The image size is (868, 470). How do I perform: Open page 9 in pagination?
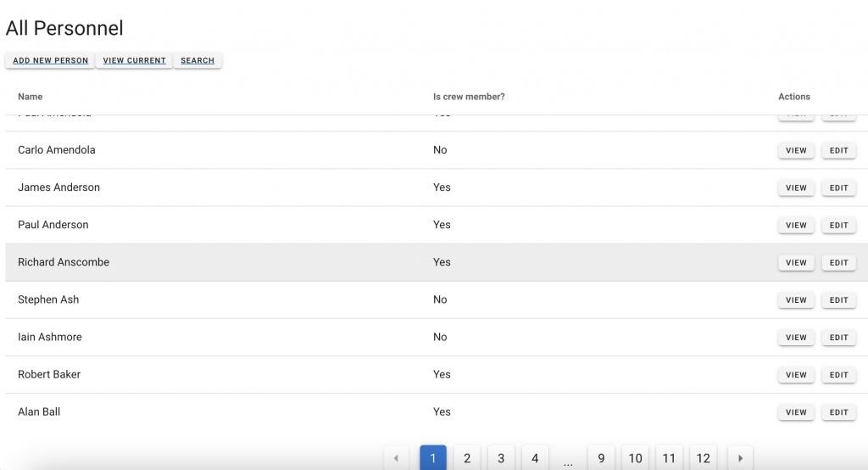[x=601, y=458]
